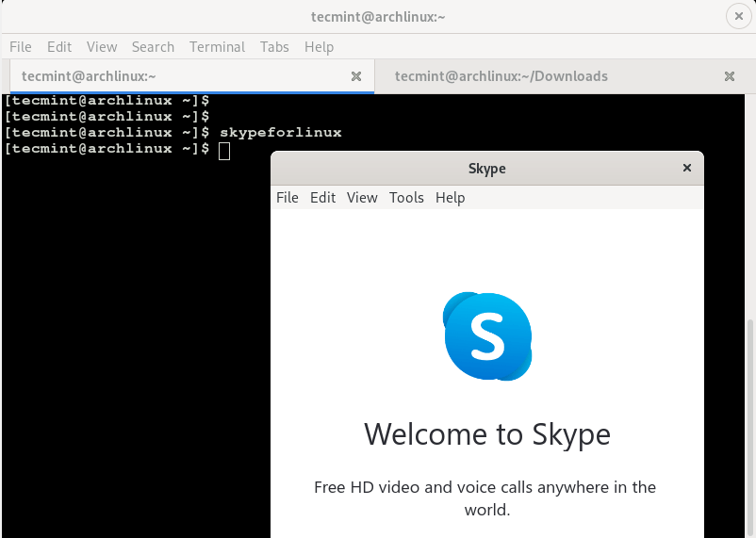The width and height of the screenshot is (756, 538).
Task: Open the Skype Edit menu
Action: pos(323,197)
